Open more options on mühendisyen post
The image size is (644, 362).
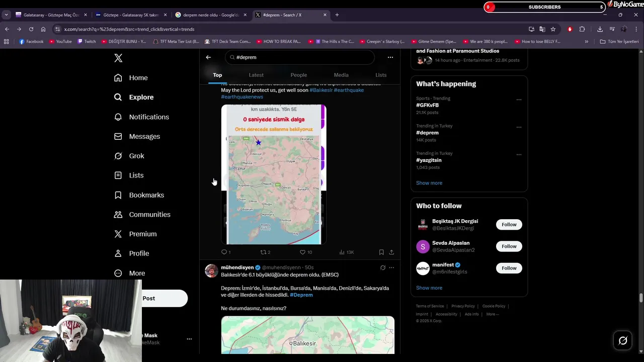tap(391, 267)
